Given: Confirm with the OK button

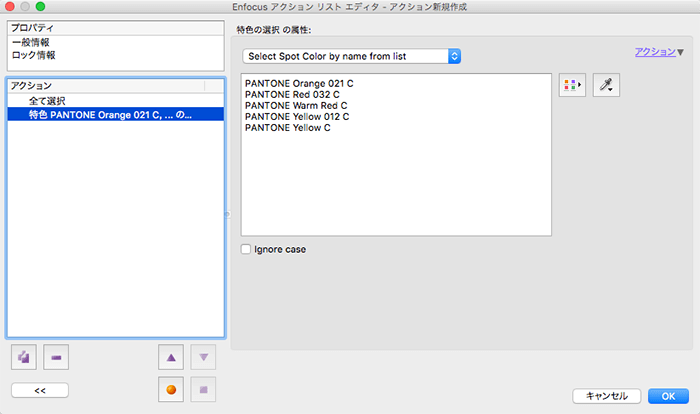Looking at the screenshot, I should (668, 396).
